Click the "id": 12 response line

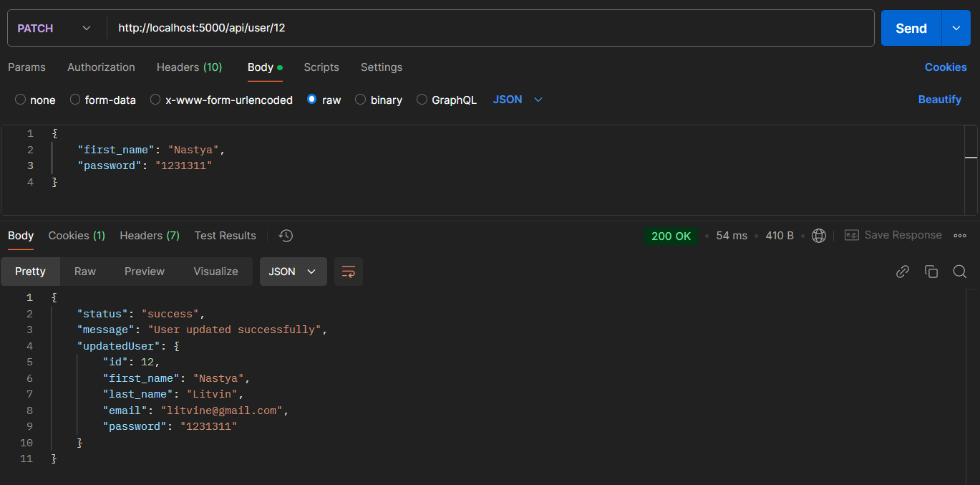(x=131, y=362)
